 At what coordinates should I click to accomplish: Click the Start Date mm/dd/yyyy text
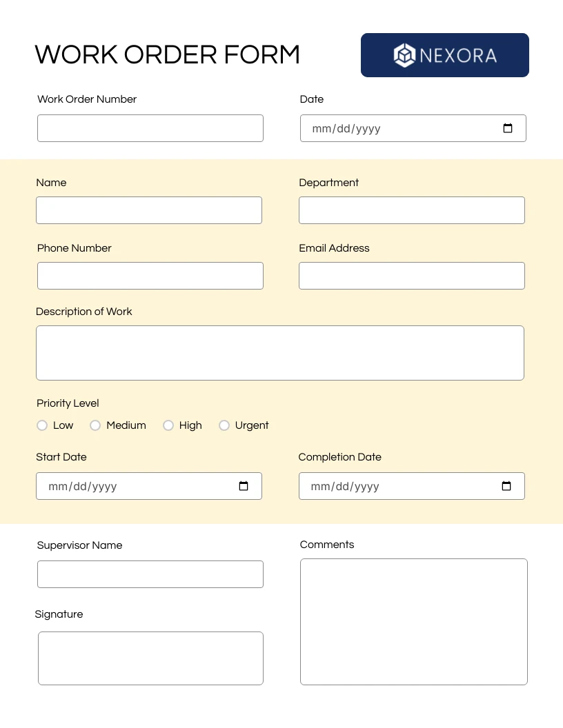coord(82,487)
